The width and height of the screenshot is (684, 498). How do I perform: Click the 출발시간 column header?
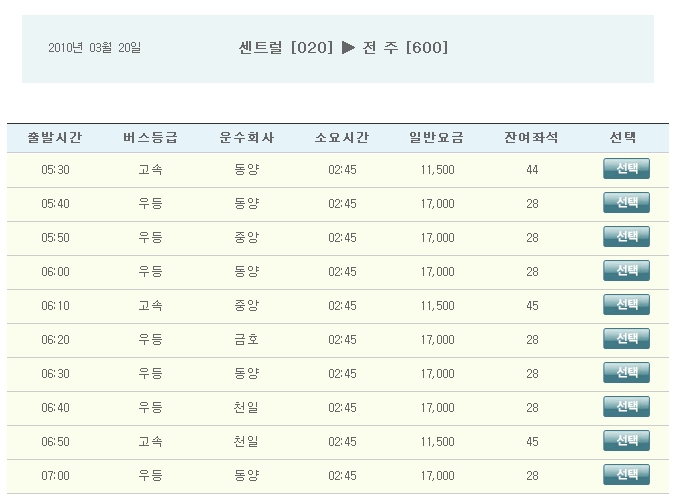tap(55, 138)
